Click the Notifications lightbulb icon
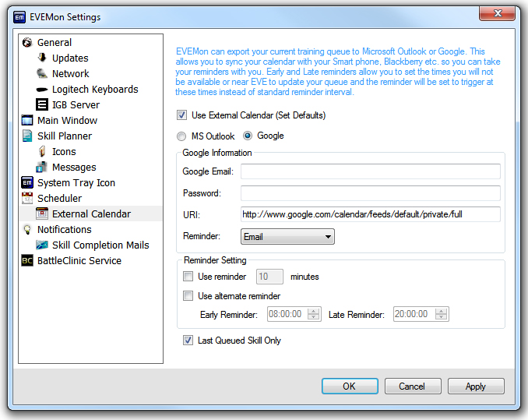Viewport: 528px width, 420px height. (x=27, y=230)
